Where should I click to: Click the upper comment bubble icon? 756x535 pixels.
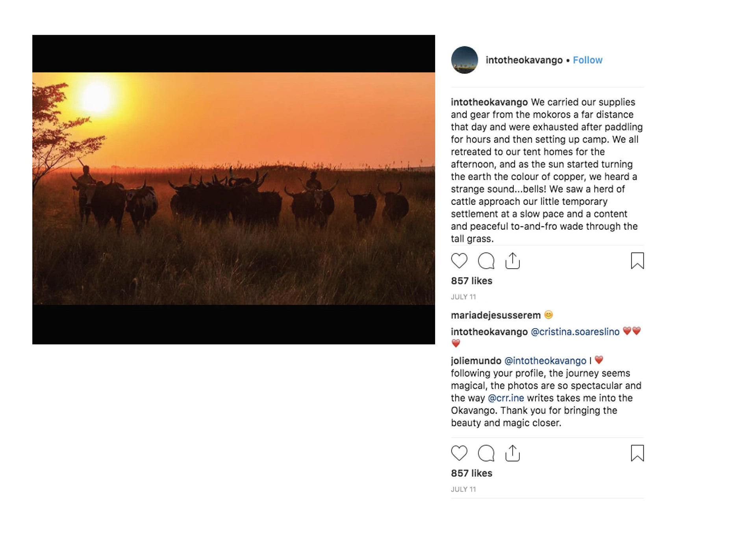tap(486, 261)
